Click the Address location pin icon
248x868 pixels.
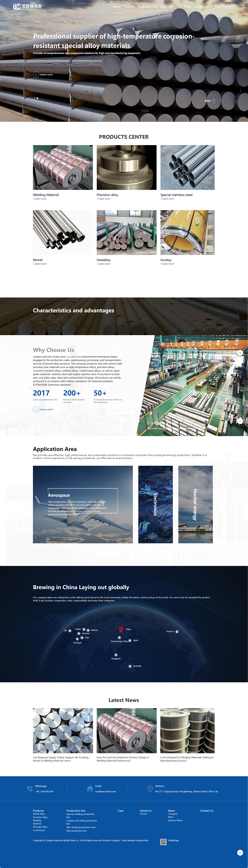click(x=150, y=789)
